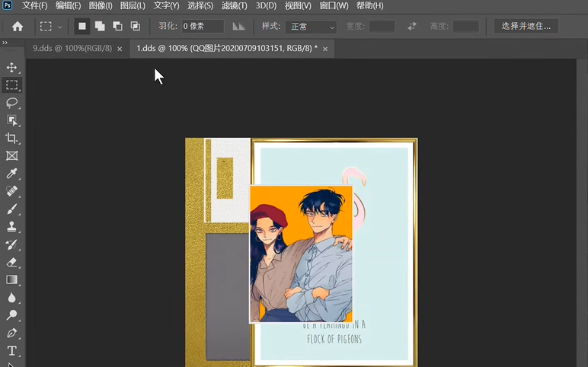Select the Pen tool
Image resolution: width=588 pixels, height=367 pixels.
tap(11, 333)
